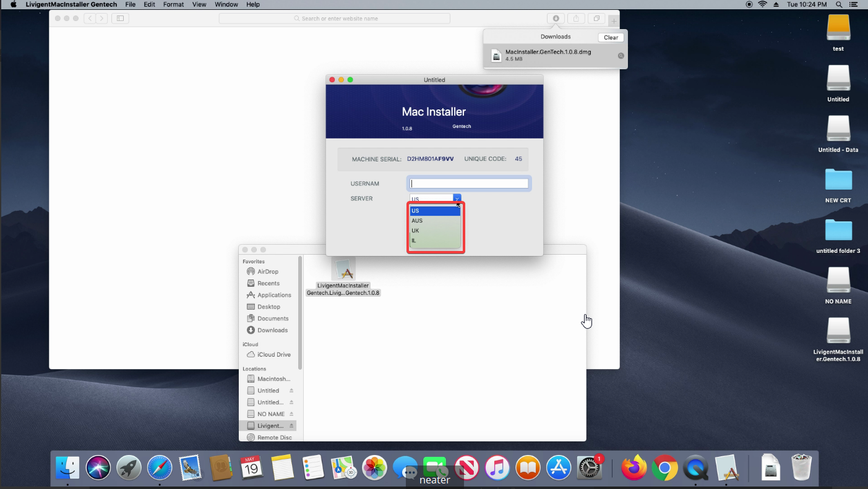Toggle Safari sidebar button
Viewport: 868px width, 489px height.
click(120, 19)
